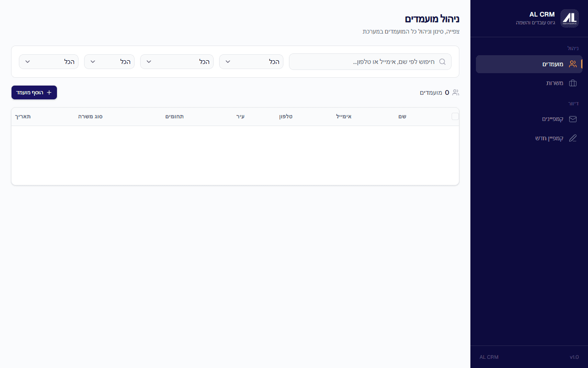This screenshot has width=588, height=368.
Task: Click the envelope icon for קמפיינים
Action: click(572, 119)
